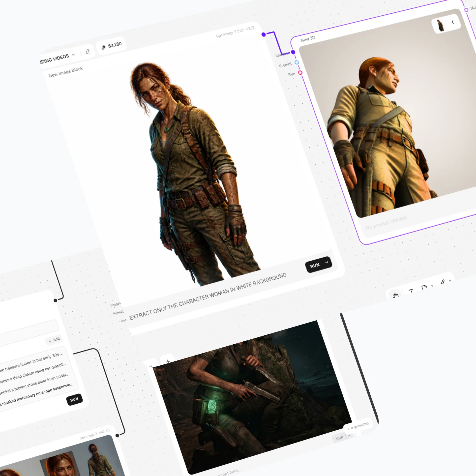Viewport: 476px width, 476px height.
Task: Click the 'New Image Block' title
Action: [65, 72]
